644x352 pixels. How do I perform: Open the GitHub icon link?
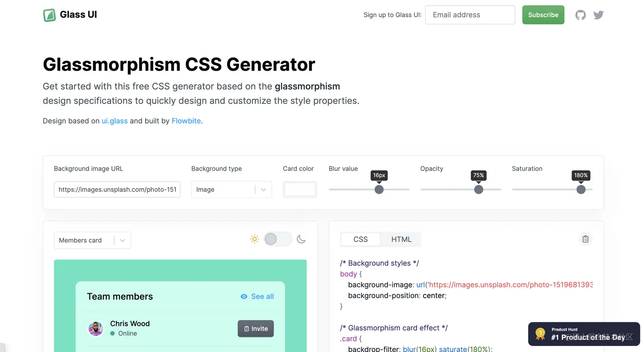click(580, 15)
